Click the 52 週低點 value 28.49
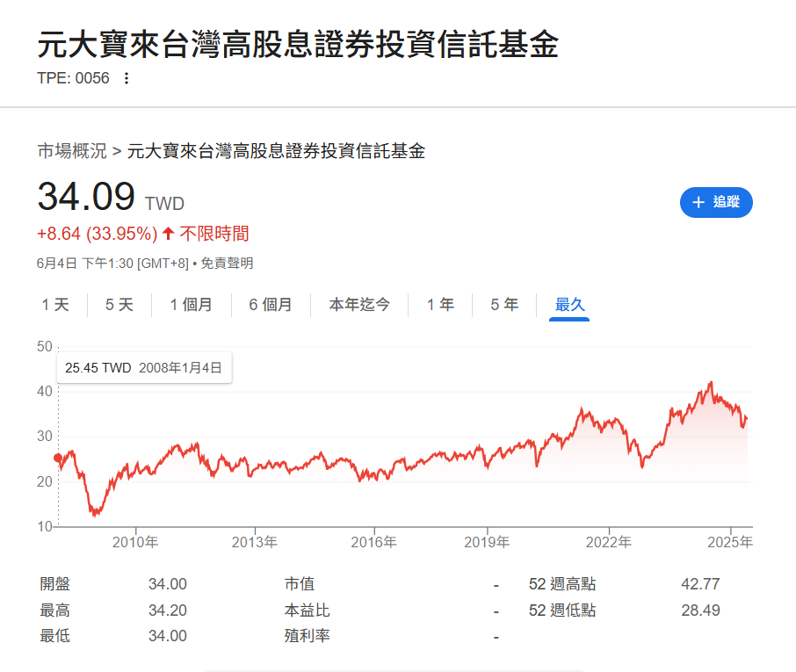Viewport: 796px width, 672px height. (x=700, y=611)
